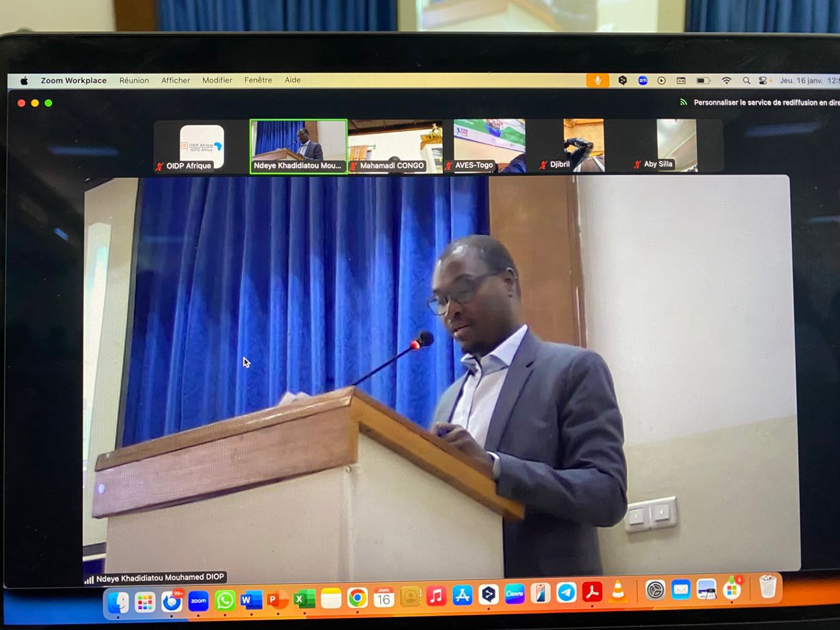The image size is (840, 630).
Task: Open Microsoft Word from the dock
Action: (251, 599)
